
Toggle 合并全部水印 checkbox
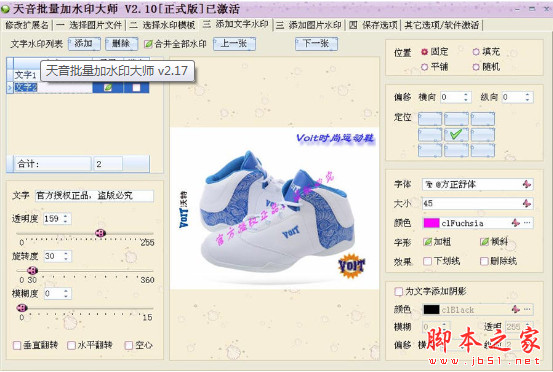tap(148, 44)
